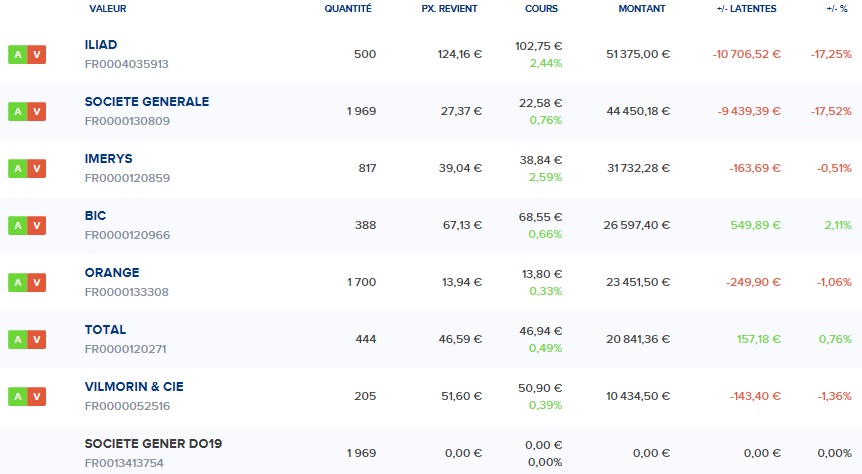Sort by the +/- LATENTES column header
This screenshot has height=474, width=862.
tap(747, 9)
